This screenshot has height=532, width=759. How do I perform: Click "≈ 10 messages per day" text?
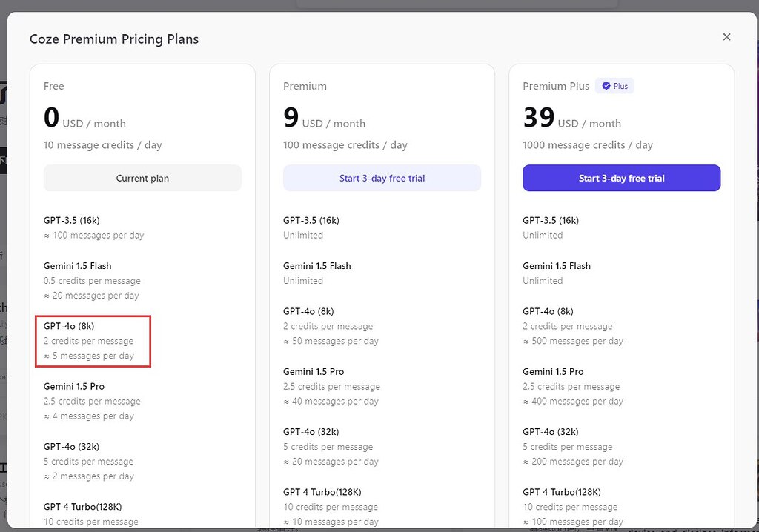(x=331, y=522)
